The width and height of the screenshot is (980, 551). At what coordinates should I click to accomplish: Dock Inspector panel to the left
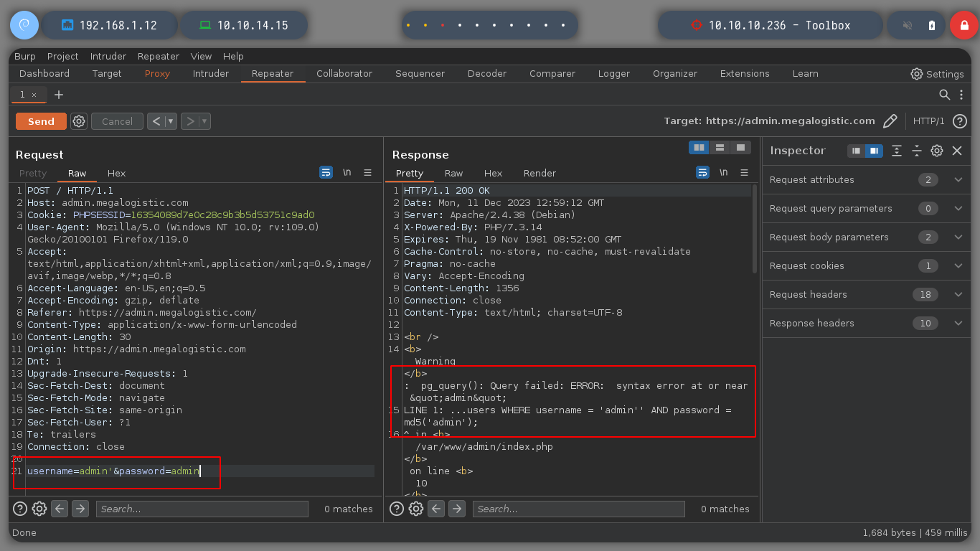pos(856,151)
